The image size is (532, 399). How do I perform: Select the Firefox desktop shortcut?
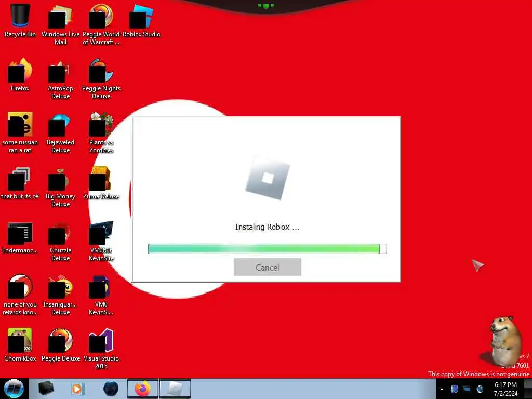[x=20, y=75]
